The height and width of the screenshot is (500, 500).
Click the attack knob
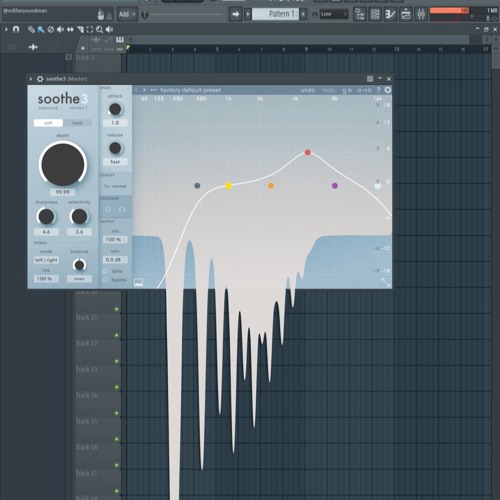click(x=115, y=109)
